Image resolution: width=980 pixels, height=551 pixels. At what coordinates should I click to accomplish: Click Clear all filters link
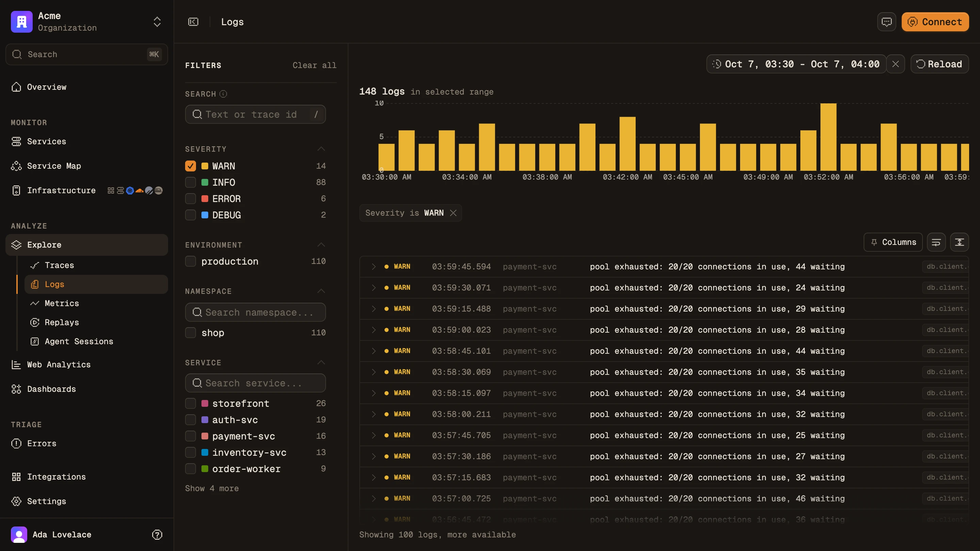click(314, 65)
